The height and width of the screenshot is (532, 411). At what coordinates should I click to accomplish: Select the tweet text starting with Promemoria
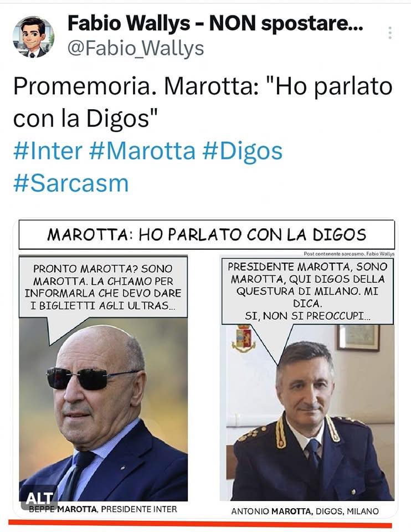pyautogui.click(x=203, y=103)
